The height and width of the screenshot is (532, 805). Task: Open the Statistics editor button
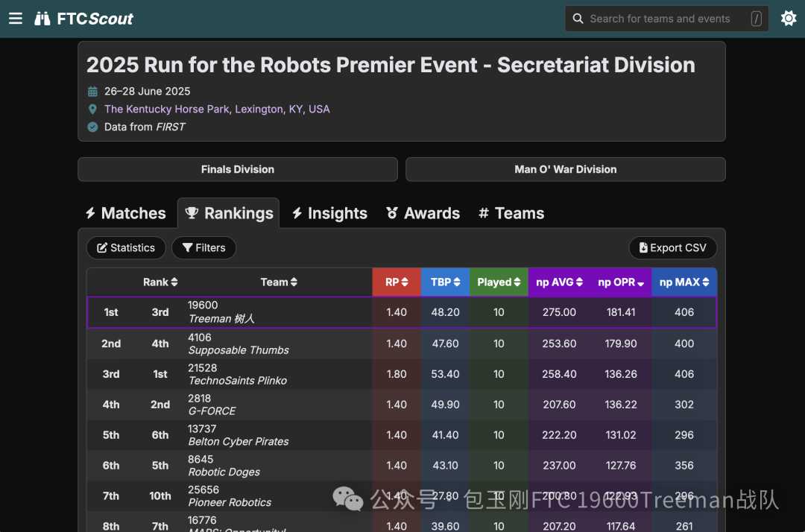[126, 247]
